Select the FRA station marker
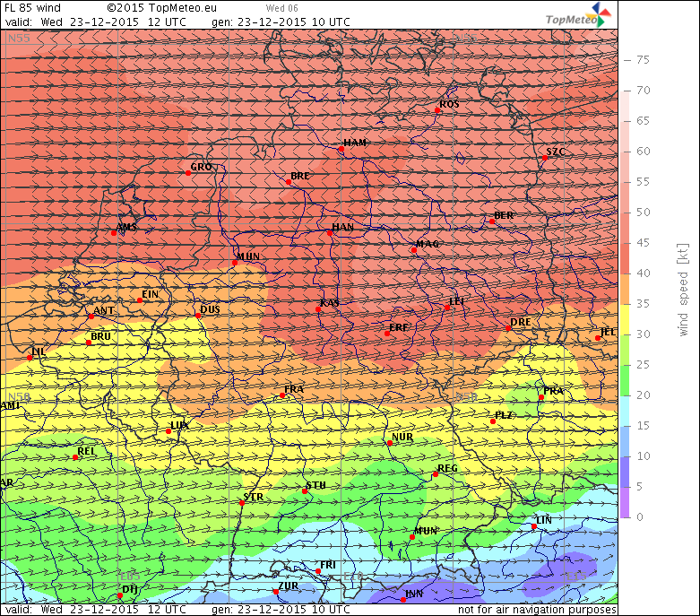Screen dimensions: 700x616 pyautogui.click(x=283, y=395)
